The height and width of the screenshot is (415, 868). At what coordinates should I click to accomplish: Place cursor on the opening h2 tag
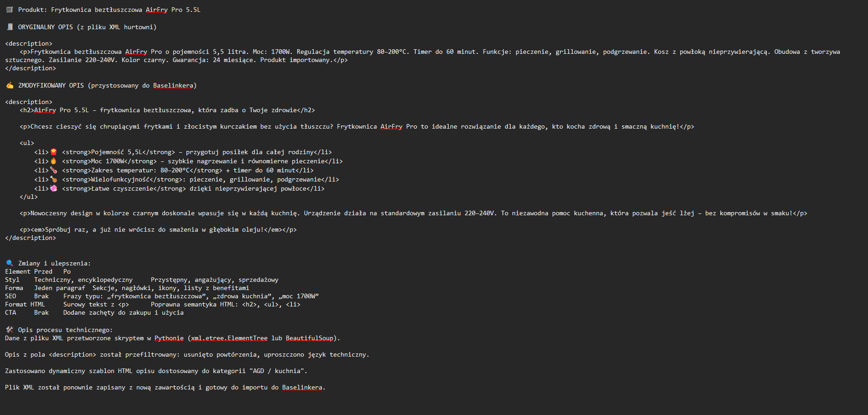tap(27, 110)
